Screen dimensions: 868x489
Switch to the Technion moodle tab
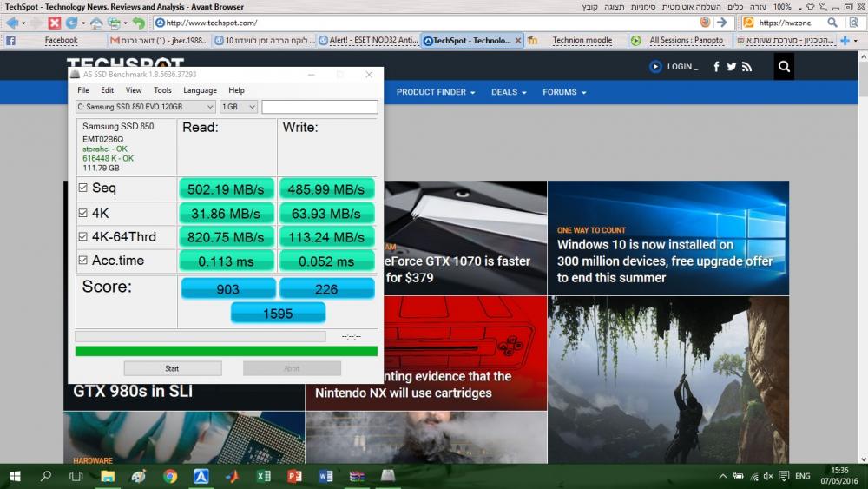577,41
